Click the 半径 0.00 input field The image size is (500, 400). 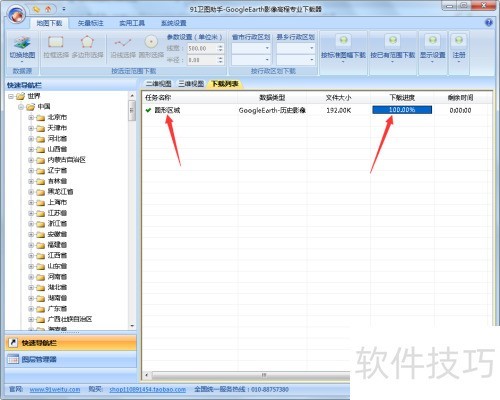point(202,60)
